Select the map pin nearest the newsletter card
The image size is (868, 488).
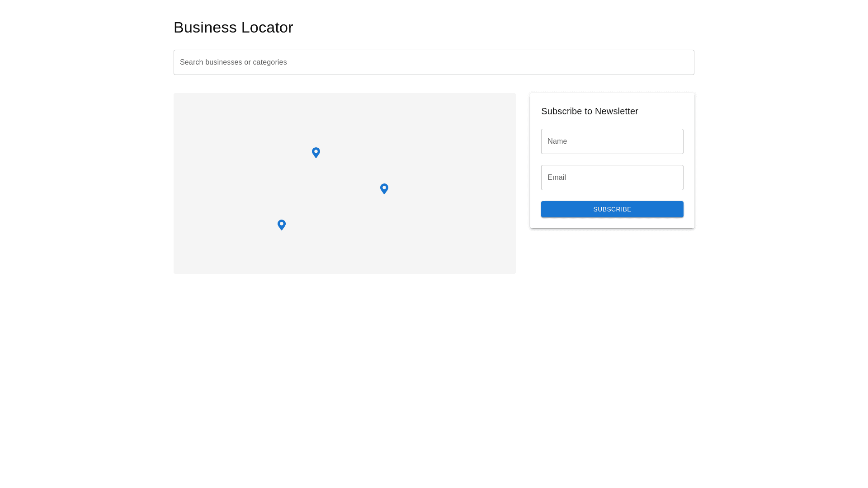384,188
